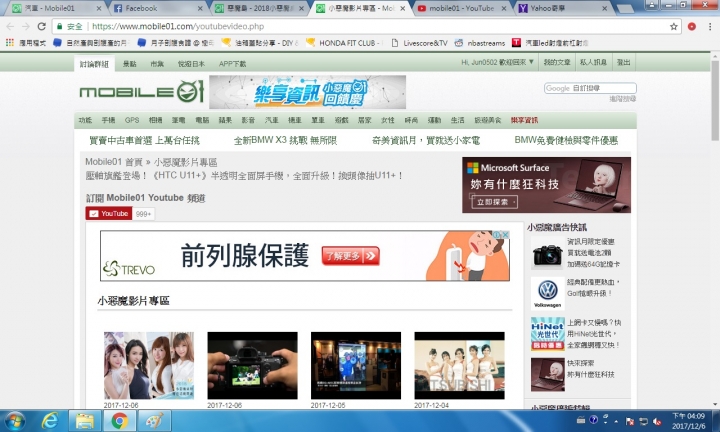This screenshot has width=720, height=432.
Task: Open the Action Center flag icon in tray
Action: coord(630,421)
